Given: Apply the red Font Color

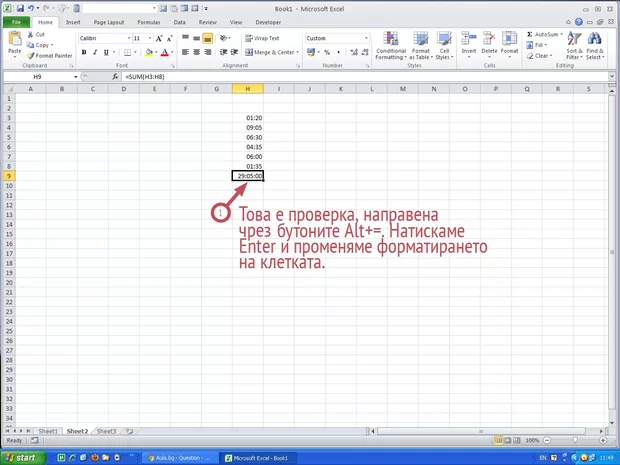Looking at the screenshot, I should [165, 52].
